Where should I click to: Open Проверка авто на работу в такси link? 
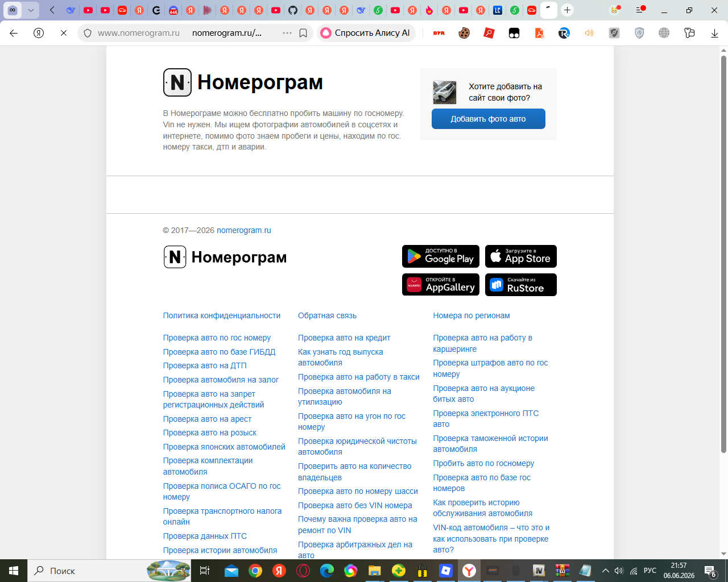359,377
